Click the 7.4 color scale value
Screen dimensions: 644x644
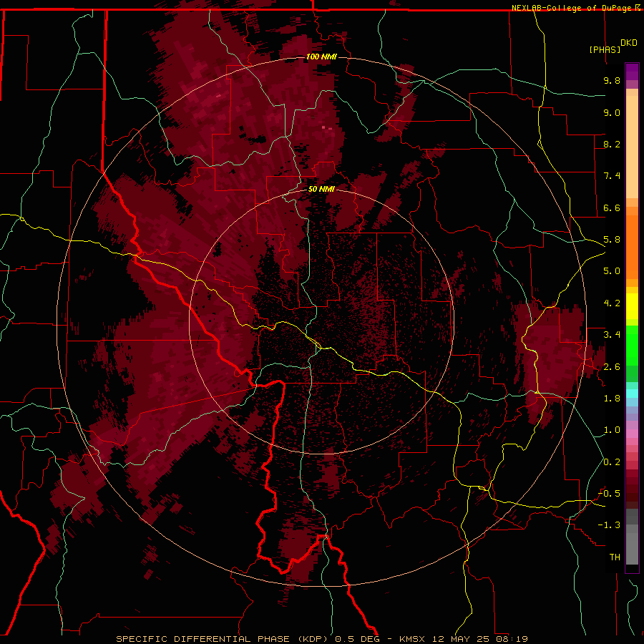click(612, 176)
